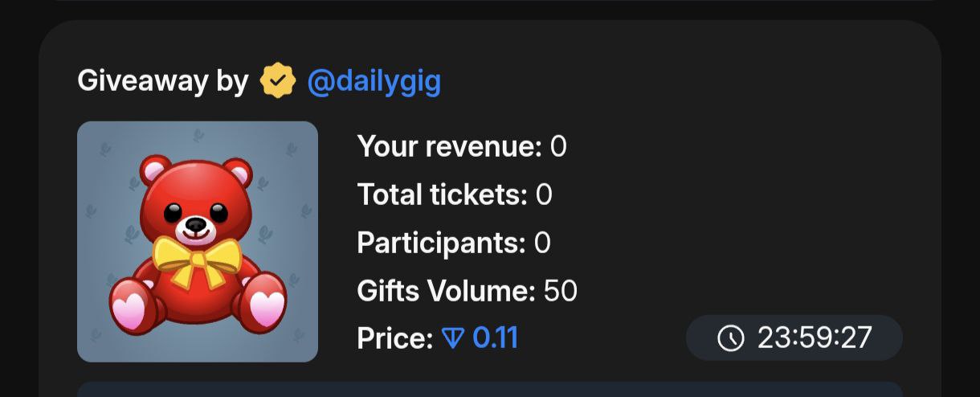Click the teddy bear's white snout
Screen dimensions: 980x397
pyautogui.click(x=196, y=228)
